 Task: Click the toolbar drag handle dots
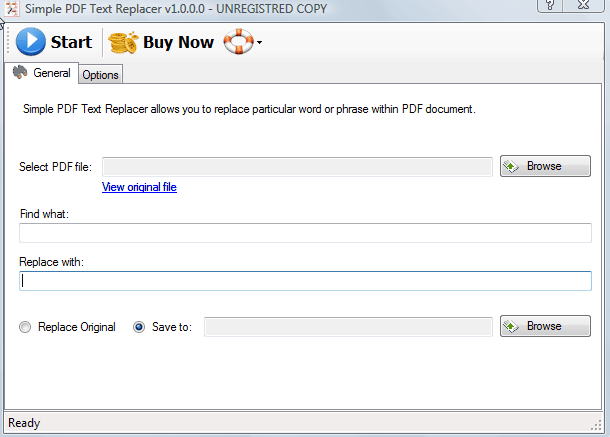coord(8,41)
